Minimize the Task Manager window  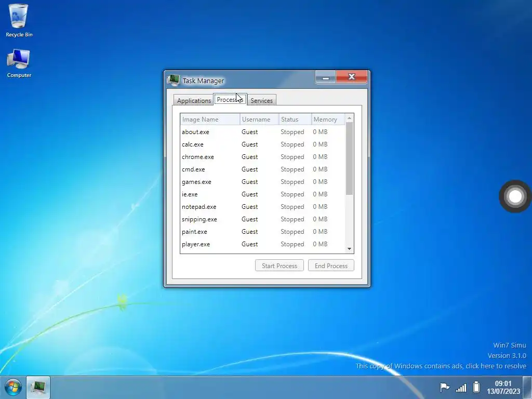tap(325, 77)
